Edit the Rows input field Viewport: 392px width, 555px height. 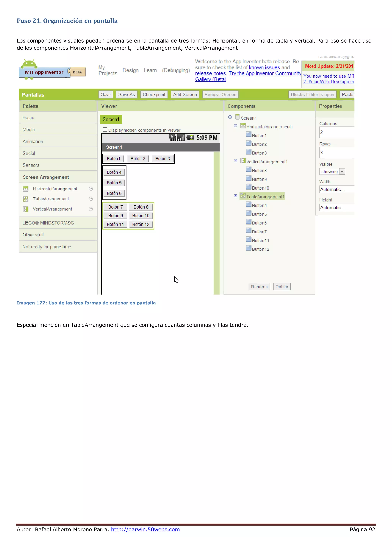(x=337, y=153)
